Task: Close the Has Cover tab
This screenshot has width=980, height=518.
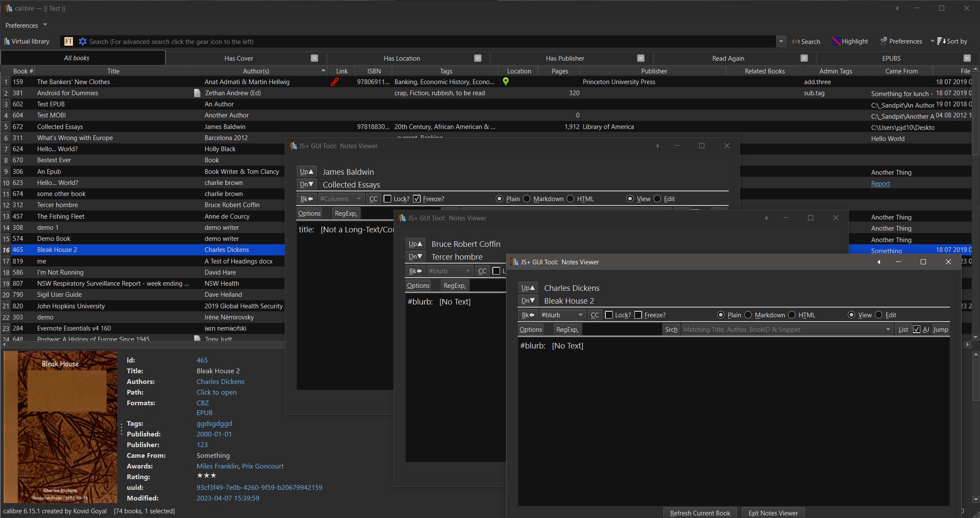Action: pos(314,58)
